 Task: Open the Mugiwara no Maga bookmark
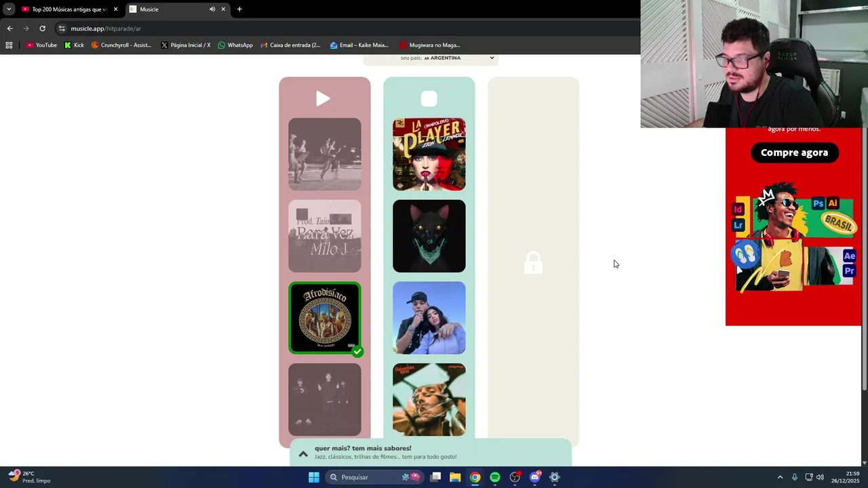(x=430, y=45)
